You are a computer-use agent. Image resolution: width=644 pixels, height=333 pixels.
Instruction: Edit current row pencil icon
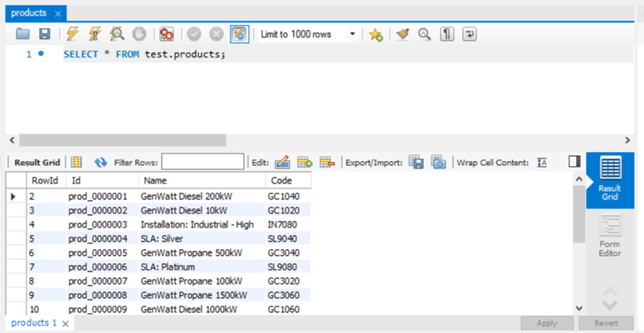point(282,163)
